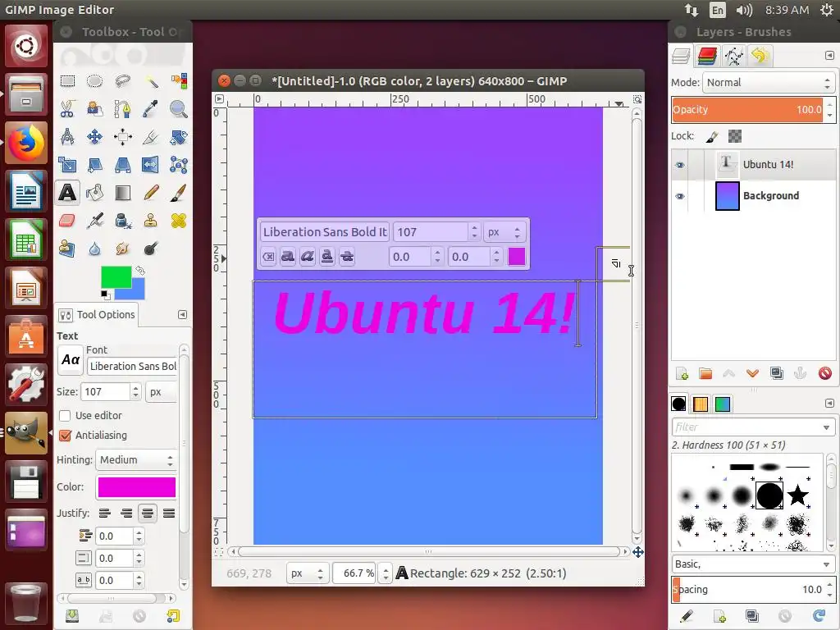Switch to the Paths tab
This screenshot has width=840, height=630.
click(x=733, y=56)
